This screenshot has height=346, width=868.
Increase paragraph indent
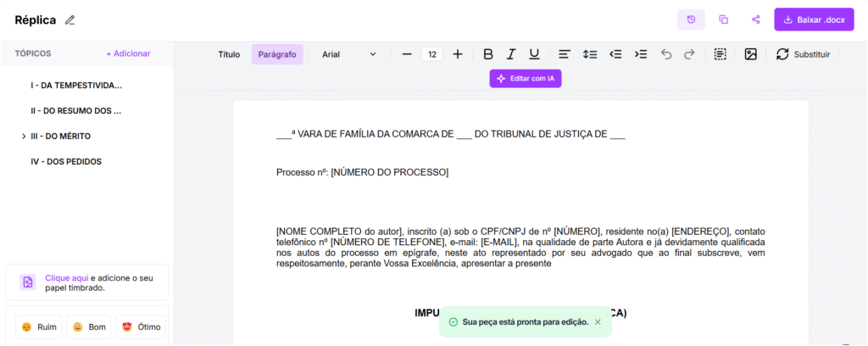click(641, 54)
